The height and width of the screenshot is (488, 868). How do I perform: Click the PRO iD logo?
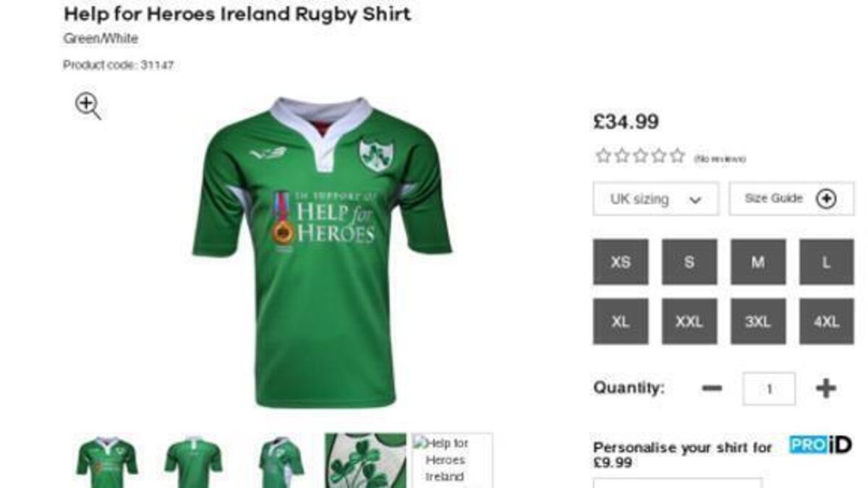click(820, 445)
